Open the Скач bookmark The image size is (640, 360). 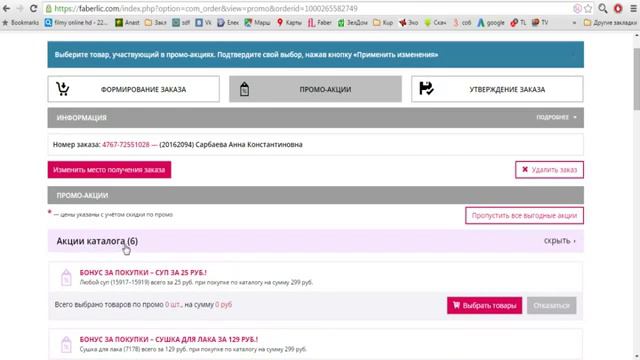(x=435, y=23)
